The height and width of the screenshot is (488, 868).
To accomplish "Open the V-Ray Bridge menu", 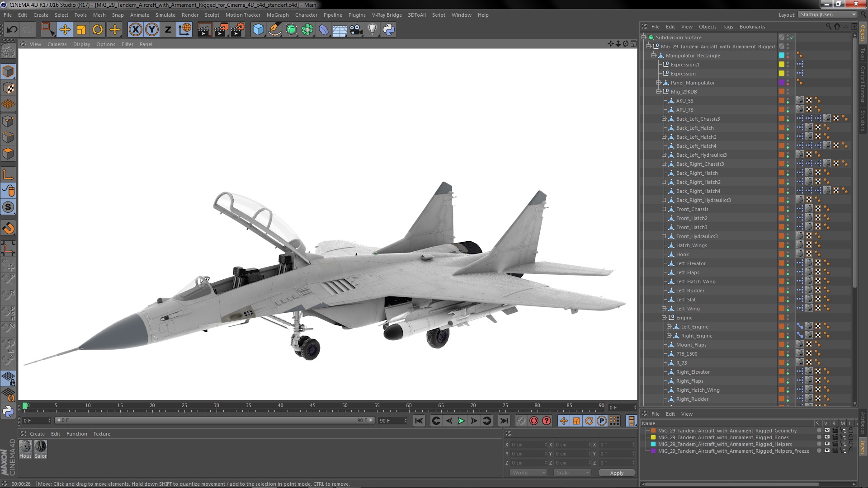I will pyautogui.click(x=387, y=15).
